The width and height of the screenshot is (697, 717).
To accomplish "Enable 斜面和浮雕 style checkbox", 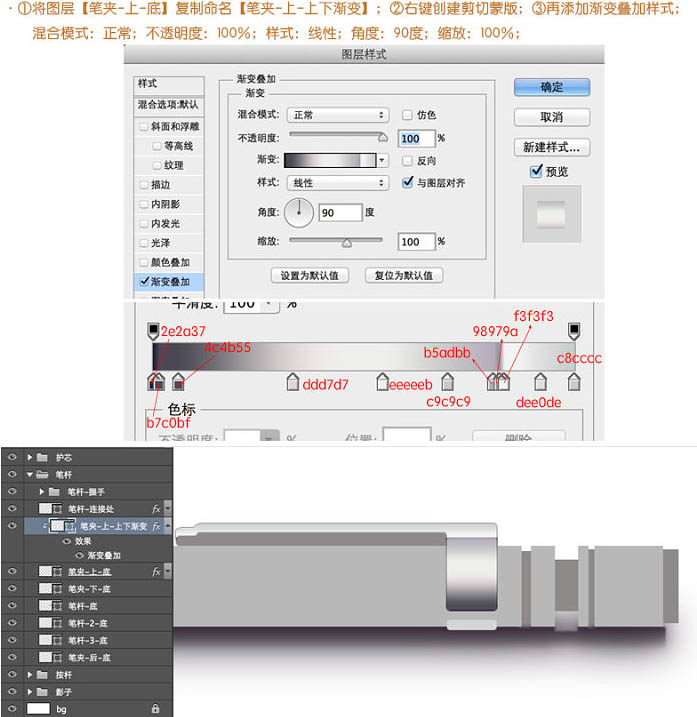I will (x=144, y=126).
